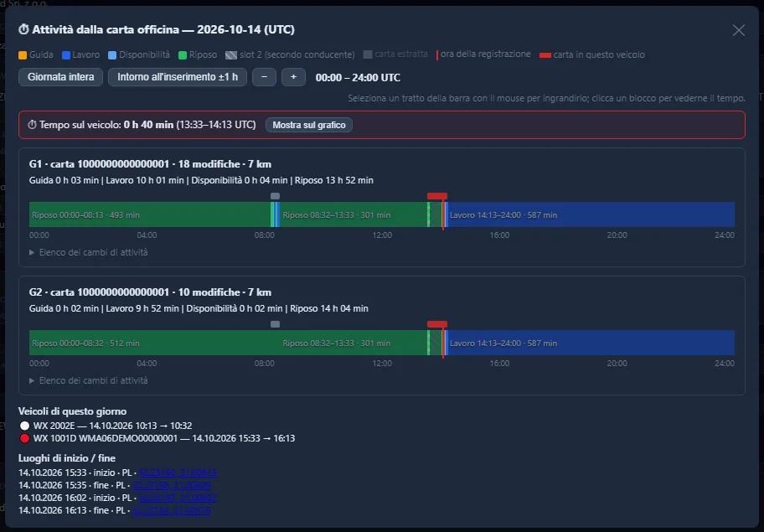Image resolution: width=764 pixels, height=532 pixels.
Task: Click the minus zoom-out button
Action: coord(264,77)
